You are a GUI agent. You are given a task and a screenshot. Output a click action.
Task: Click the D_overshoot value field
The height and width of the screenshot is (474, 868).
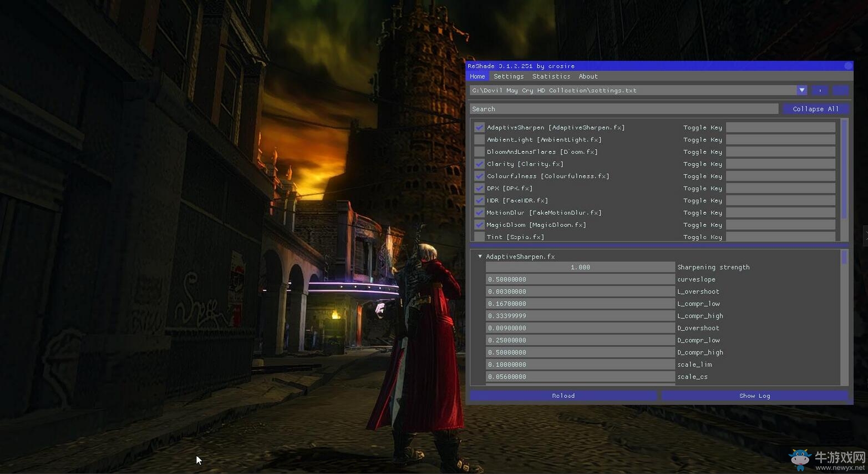pos(580,329)
